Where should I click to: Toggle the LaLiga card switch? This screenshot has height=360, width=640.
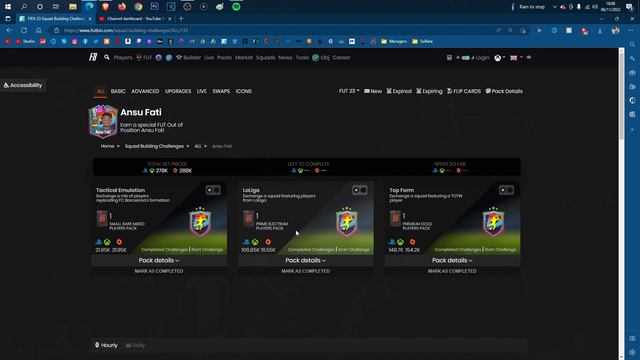click(x=360, y=190)
